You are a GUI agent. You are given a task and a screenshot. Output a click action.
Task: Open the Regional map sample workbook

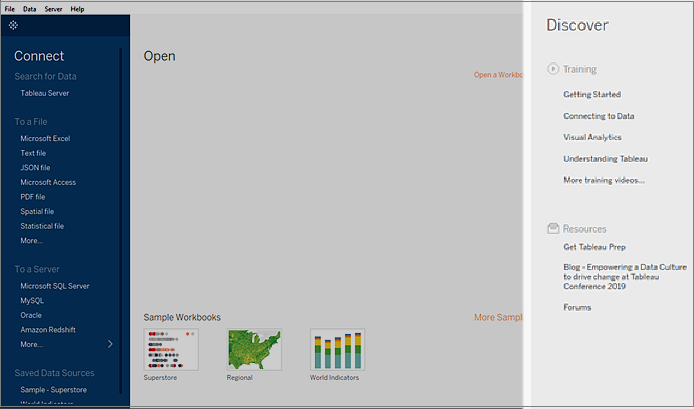(x=254, y=349)
